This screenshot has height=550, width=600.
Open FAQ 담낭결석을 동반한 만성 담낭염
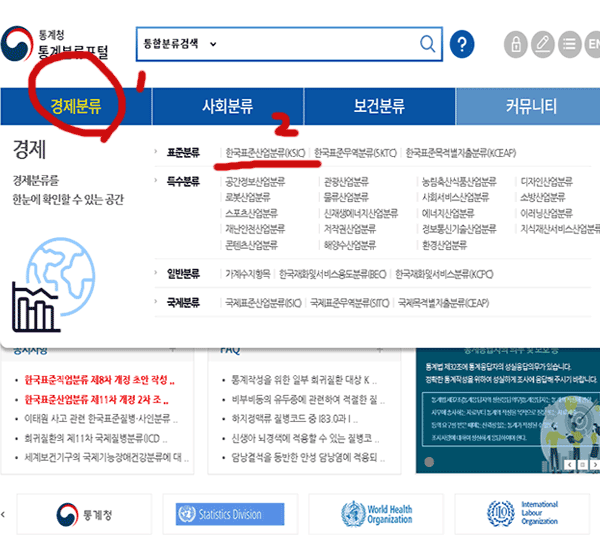pos(308,457)
